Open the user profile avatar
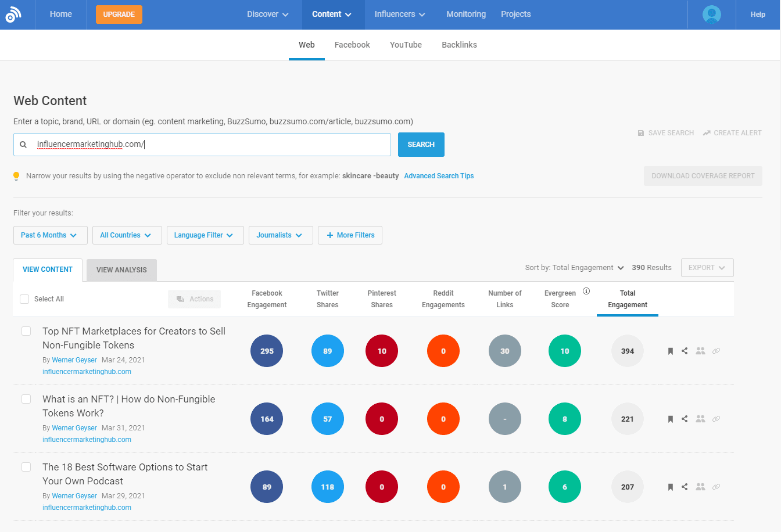 pyautogui.click(x=711, y=15)
